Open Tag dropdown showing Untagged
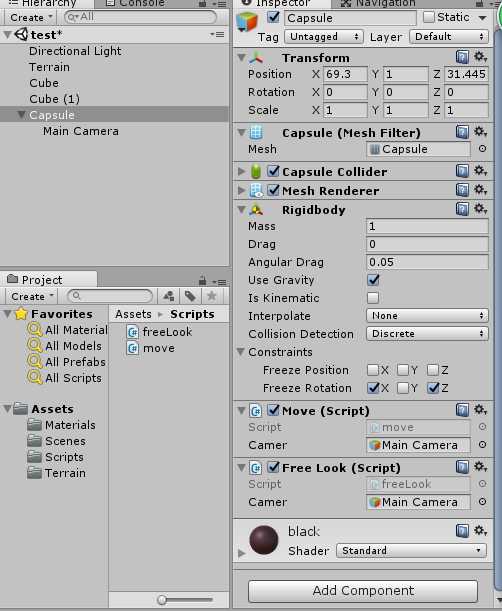This screenshot has height=611, width=502. [x=324, y=37]
